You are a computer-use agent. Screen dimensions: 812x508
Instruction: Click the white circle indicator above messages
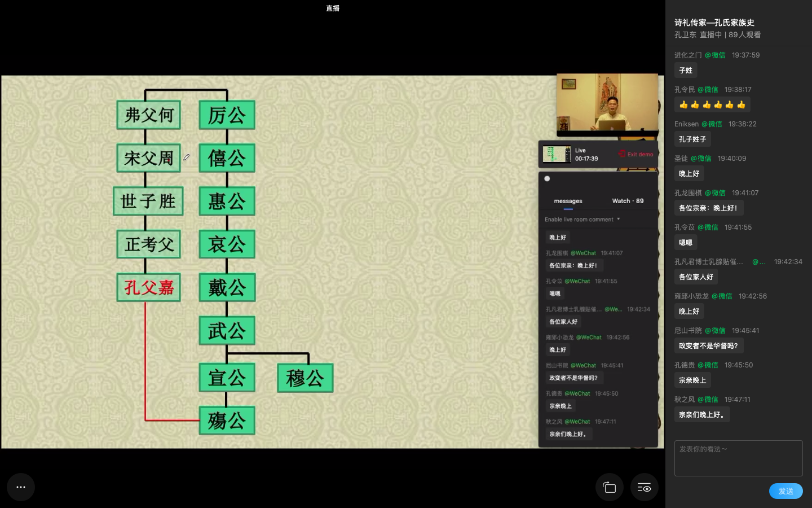click(547, 179)
